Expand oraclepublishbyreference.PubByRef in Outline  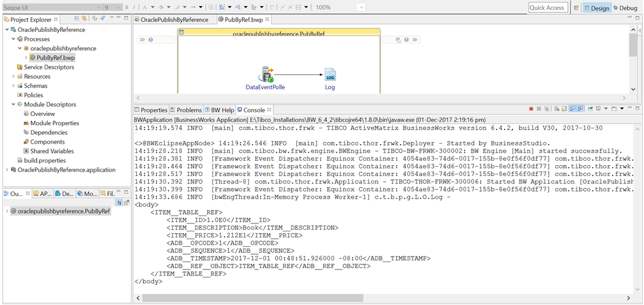pyautogui.click(x=7, y=211)
